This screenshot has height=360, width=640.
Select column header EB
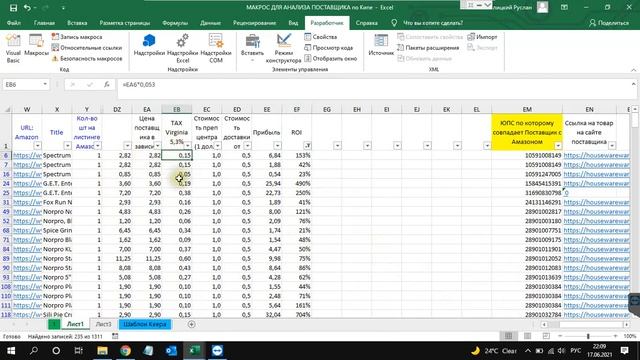177,109
